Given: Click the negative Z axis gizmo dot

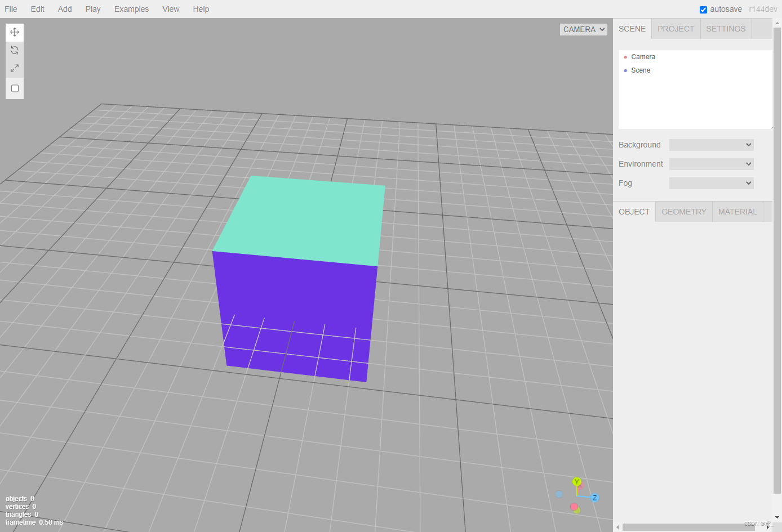Looking at the screenshot, I should (x=559, y=494).
